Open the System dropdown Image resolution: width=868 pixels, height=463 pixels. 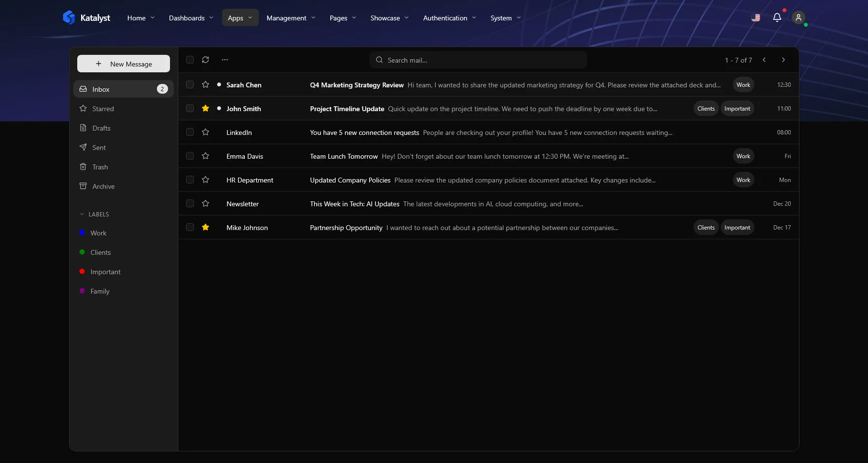(505, 18)
